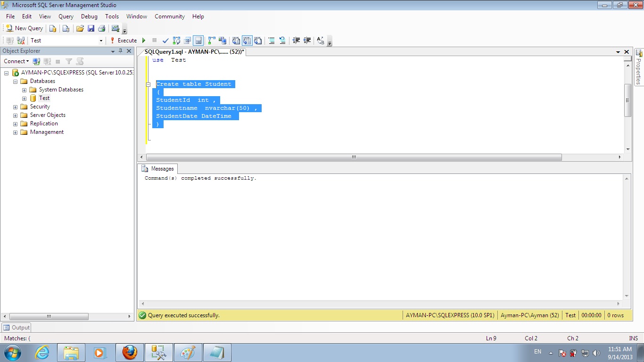The height and width of the screenshot is (362, 644).
Task: Toggle IntelliSense Enabled button
Action: click(x=198, y=41)
